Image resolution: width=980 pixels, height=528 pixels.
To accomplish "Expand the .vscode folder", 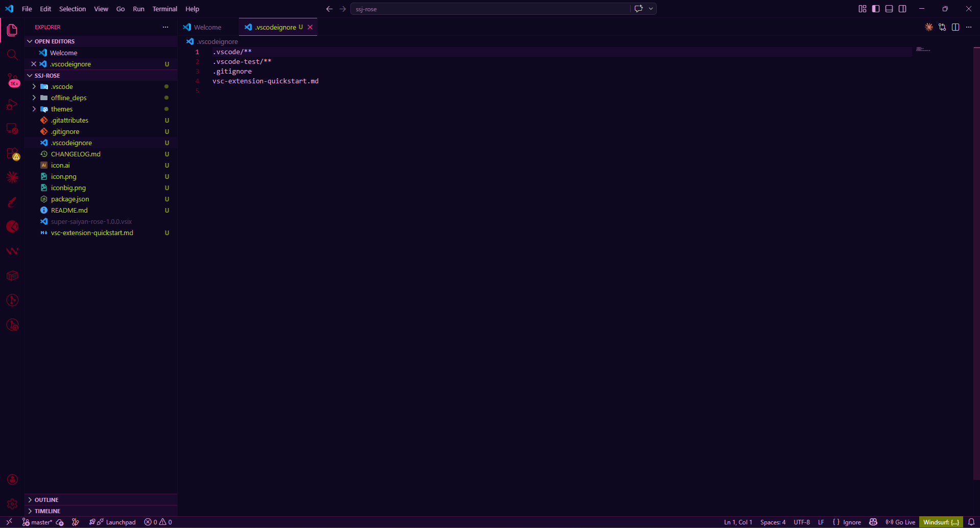I will click(x=101, y=87).
